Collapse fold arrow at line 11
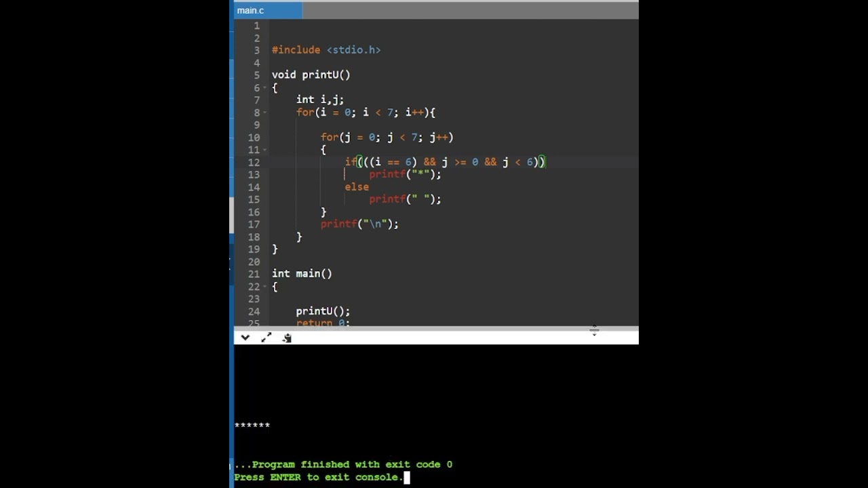868x488 pixels. [265, 150]
